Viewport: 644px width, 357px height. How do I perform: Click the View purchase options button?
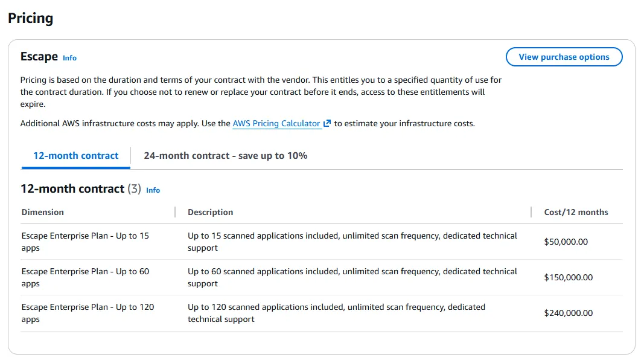point(564,57)
